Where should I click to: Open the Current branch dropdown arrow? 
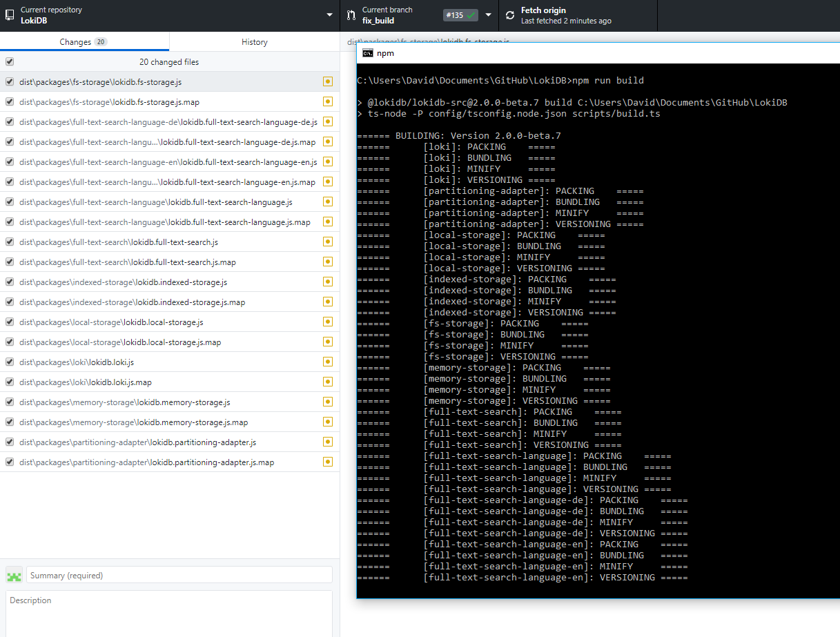(489, 15)
